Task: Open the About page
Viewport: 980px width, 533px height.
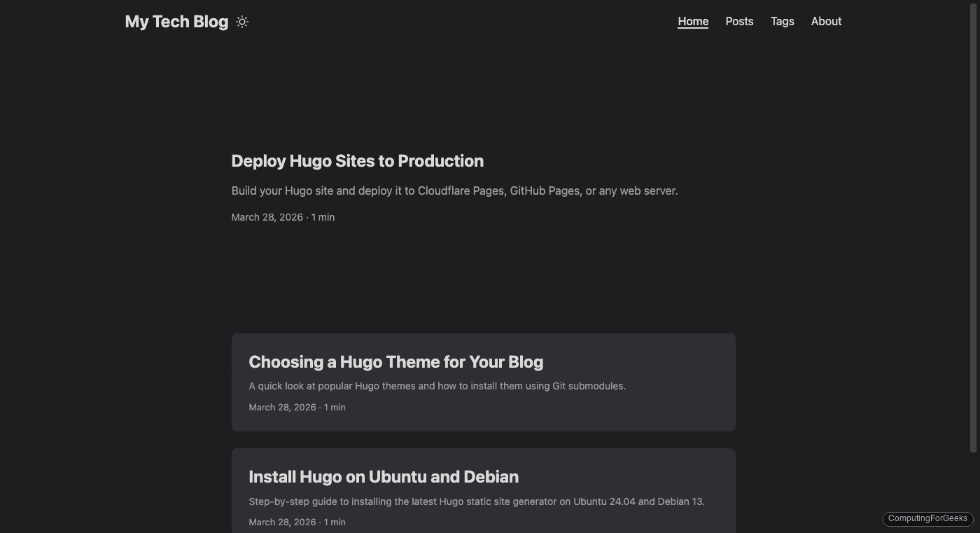Action: point(826,22)
